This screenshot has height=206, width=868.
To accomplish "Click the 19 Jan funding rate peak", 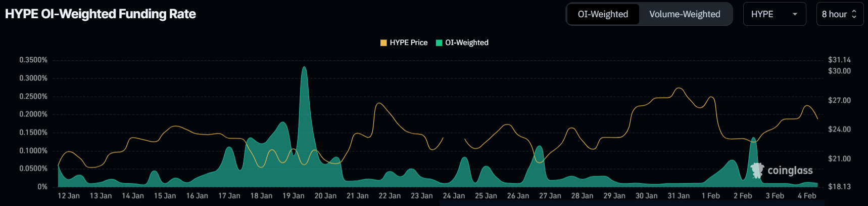I will (304, 67).
